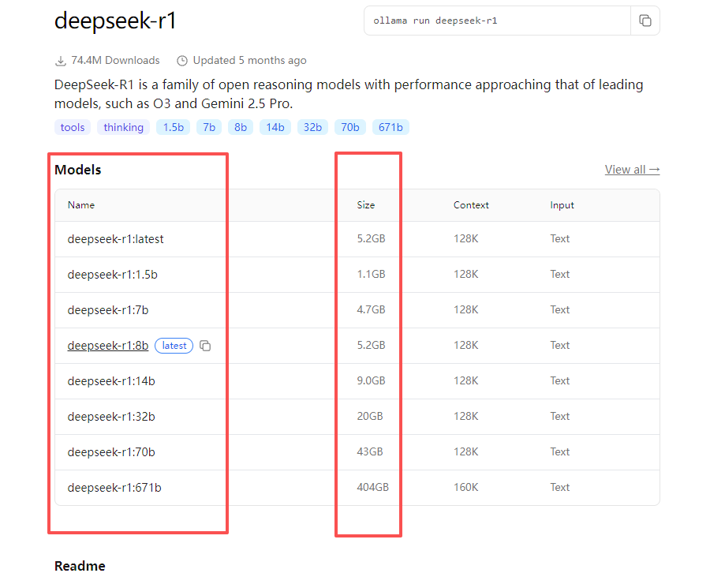This screenshot has width=710, height=588.
Task: Copy the deepseek-r1:8b model name icon
Action: point(205,346)
